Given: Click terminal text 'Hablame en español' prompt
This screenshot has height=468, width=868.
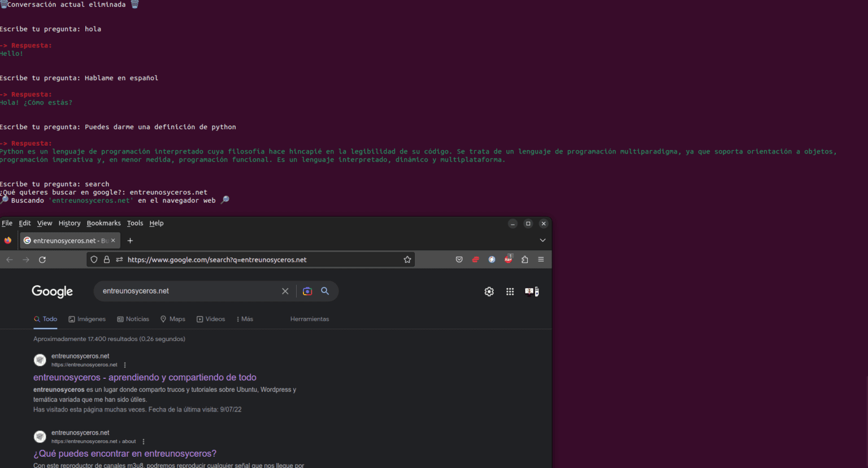Looking at the screenshot, I should [x=121, y=78].
